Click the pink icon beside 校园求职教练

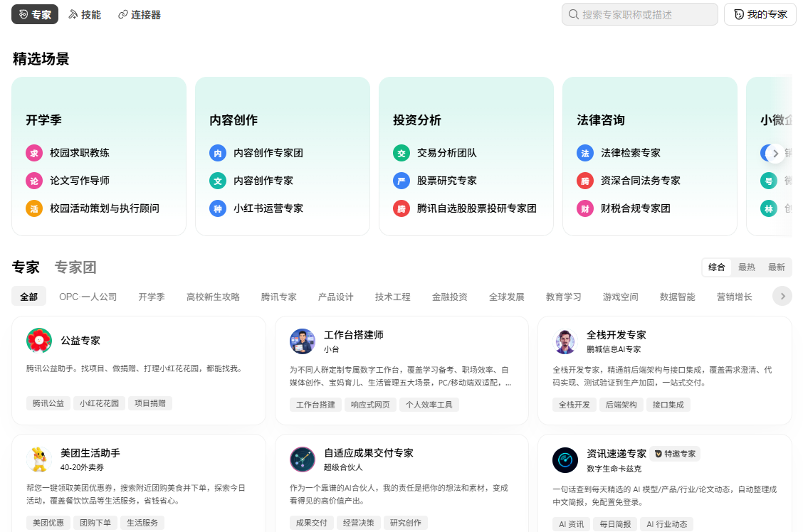(x=34, y=153)
